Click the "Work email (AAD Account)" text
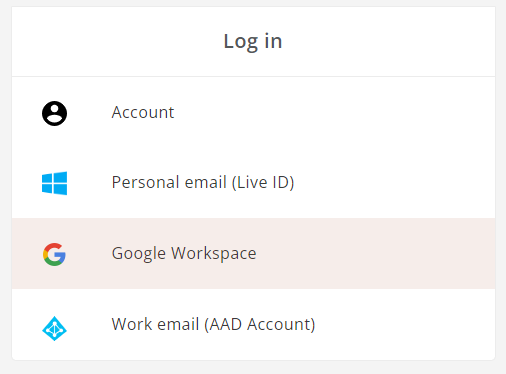The image size is (506, 374). (x=213, y=324)
